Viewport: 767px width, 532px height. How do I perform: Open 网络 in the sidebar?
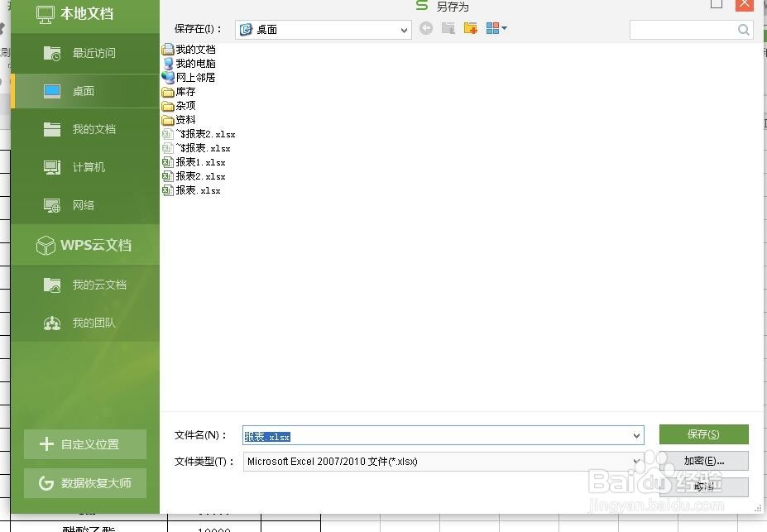point(85,205)
